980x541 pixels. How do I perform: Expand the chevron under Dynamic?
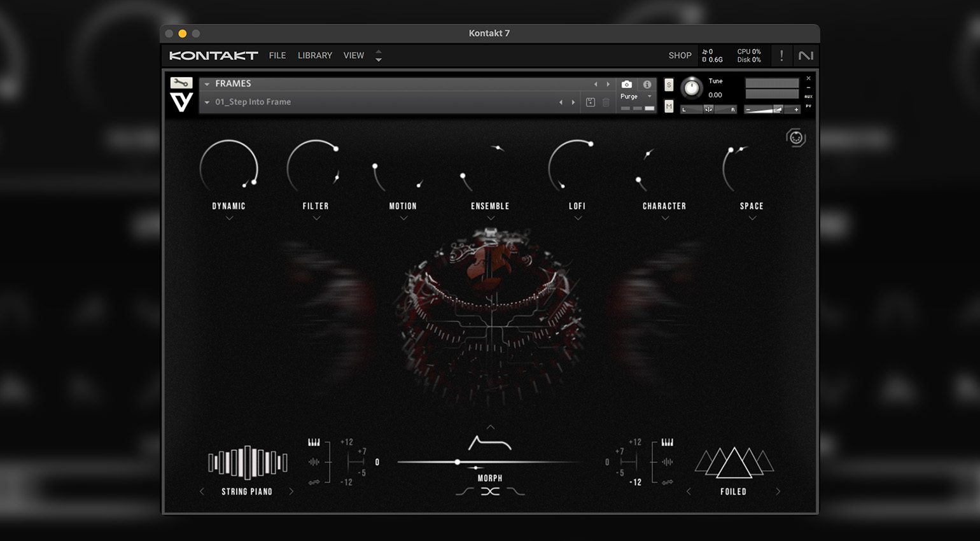tap(229, 218)
